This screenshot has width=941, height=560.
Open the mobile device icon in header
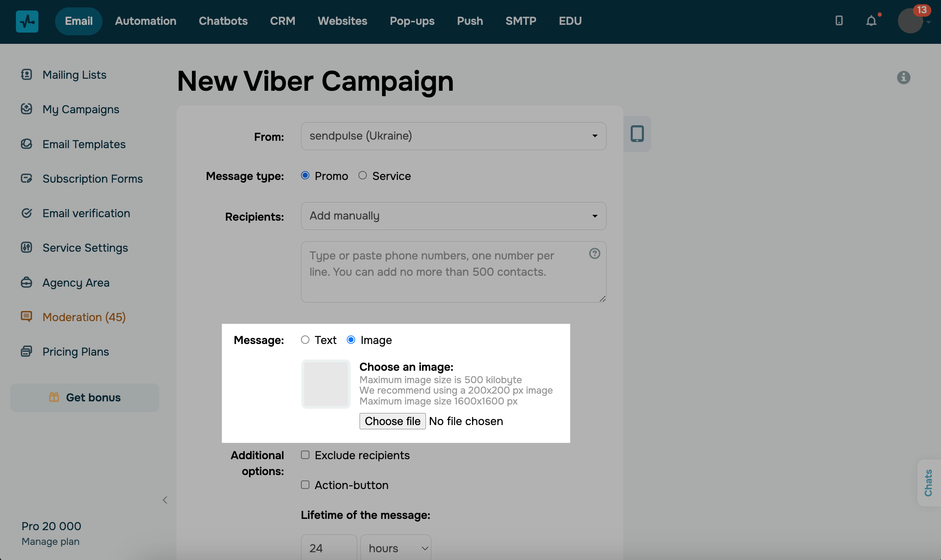pos(839,21)
